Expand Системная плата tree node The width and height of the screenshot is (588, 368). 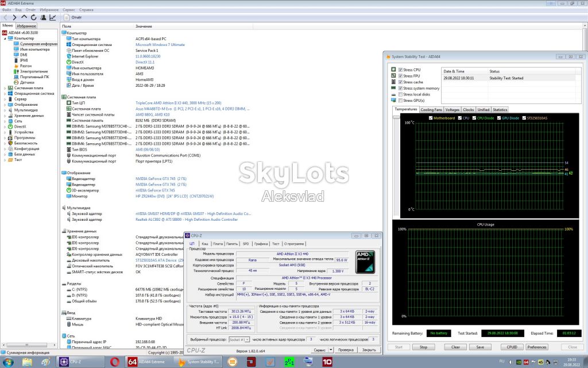(5, 88)
